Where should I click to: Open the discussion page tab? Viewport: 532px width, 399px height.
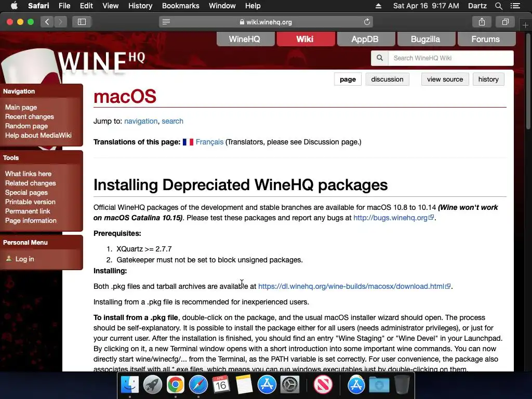(x=387, y=79)
